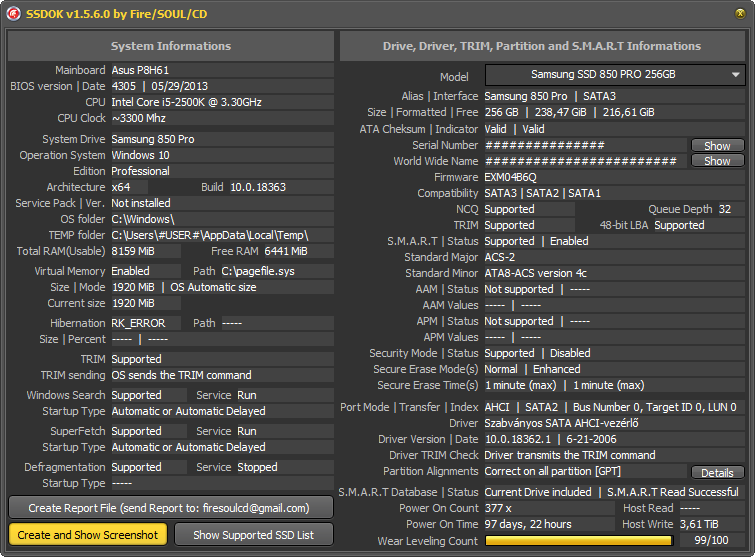Viewport: 755px width, 557px height.
Task: Select driver version 10.0.18362.1
Action: tap(518, 439)
